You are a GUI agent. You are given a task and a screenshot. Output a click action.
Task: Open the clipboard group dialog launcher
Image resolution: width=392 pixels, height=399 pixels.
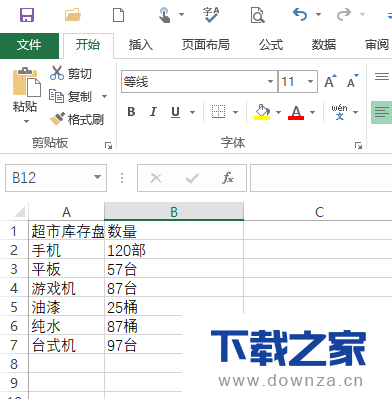pyautogui.click(x=108, y=145)
